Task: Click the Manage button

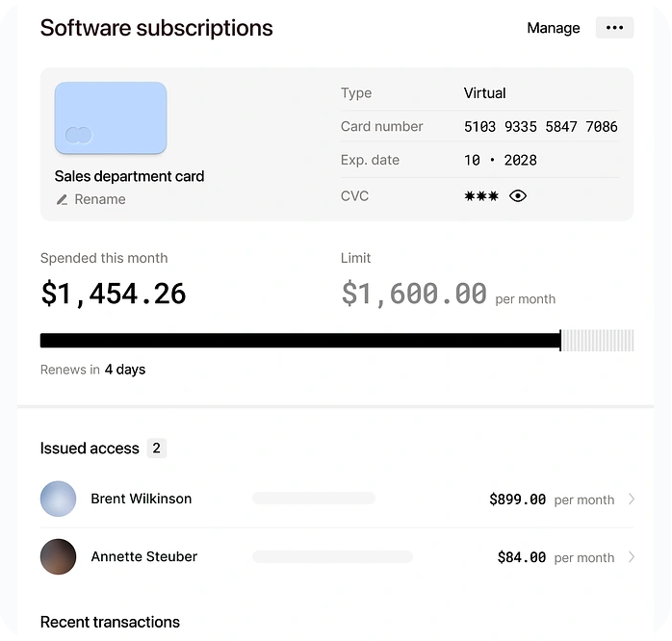Action: (554, 28)
